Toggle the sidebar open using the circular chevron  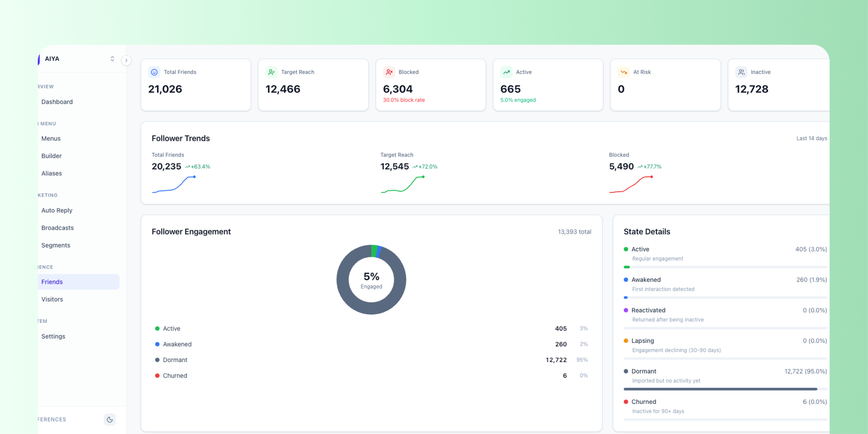126,60
